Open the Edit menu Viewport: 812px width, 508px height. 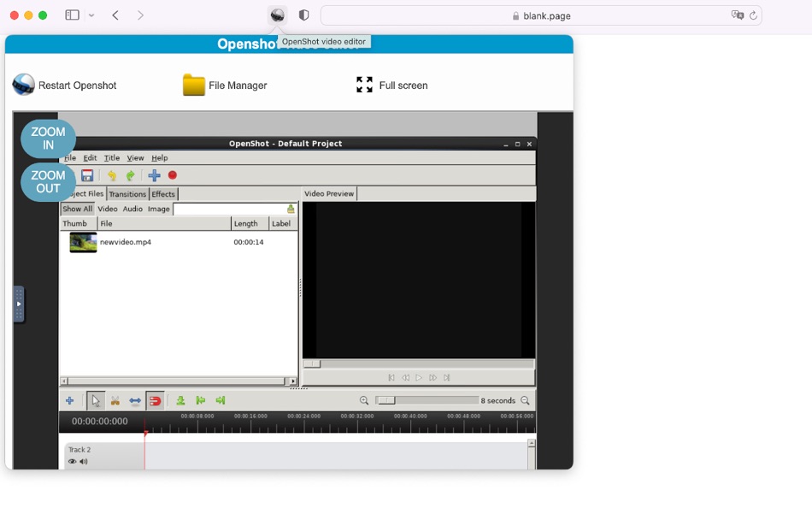pyautogui.click(x=90, y=157)
